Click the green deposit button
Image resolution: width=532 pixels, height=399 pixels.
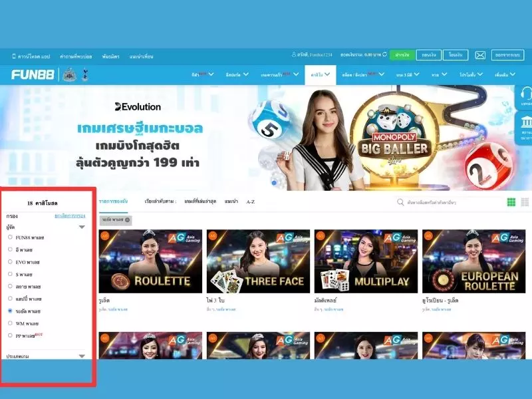pos(402,55)
